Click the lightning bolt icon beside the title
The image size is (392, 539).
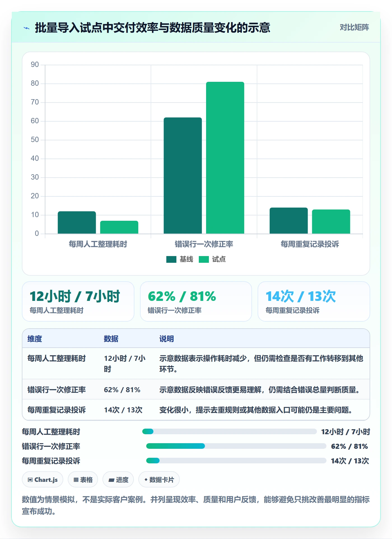[27, 28]
